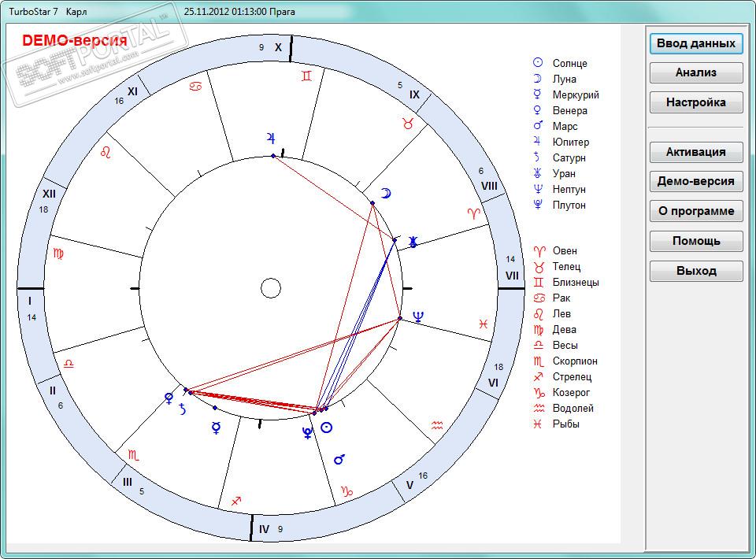Click the house VI label on the ring

493,383
